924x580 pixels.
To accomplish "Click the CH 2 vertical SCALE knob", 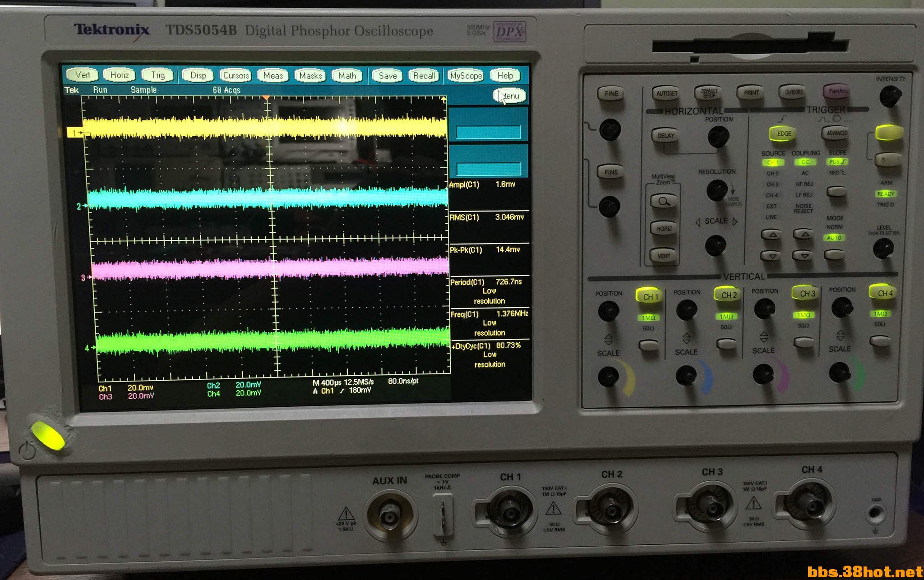I will 686,375.
